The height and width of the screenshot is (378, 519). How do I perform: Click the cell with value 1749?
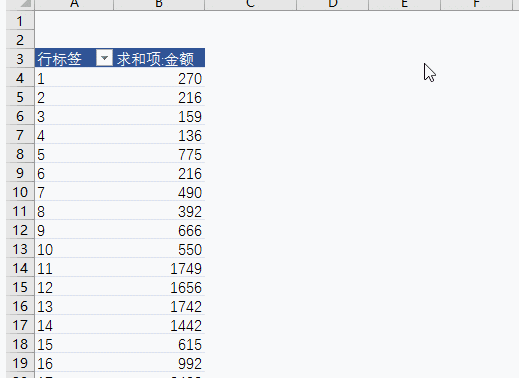(x=159, y=268)
